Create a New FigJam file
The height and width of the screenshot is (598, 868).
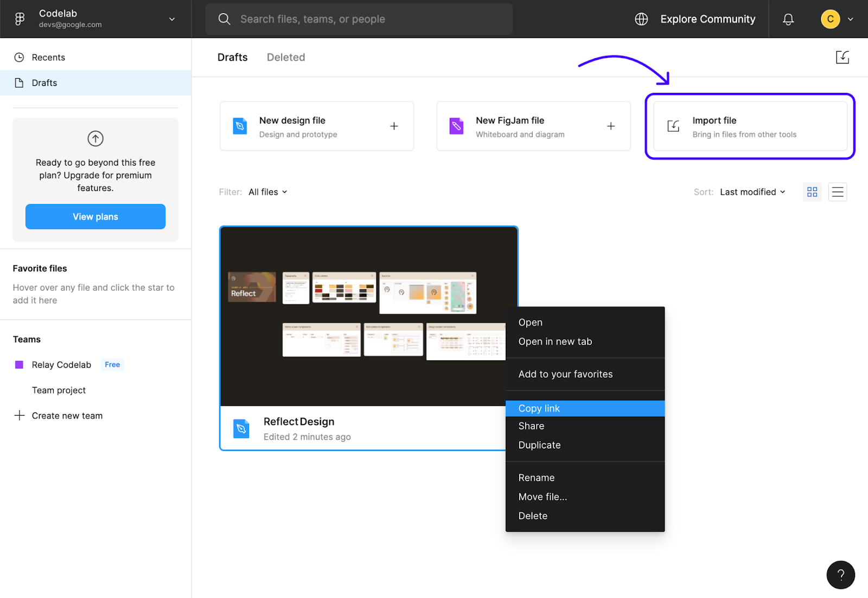click(533, 126)
